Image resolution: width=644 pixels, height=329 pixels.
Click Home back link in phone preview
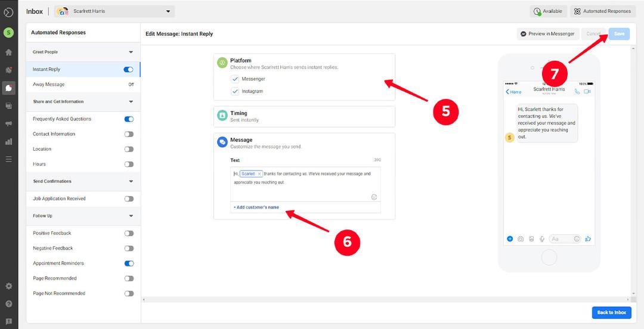click(513, 92)
